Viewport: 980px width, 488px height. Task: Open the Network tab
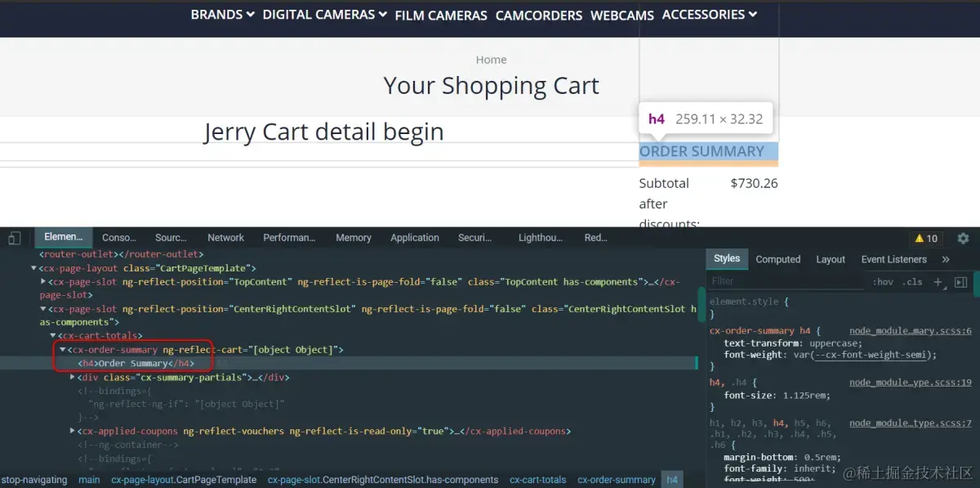[x=225, y=238]
